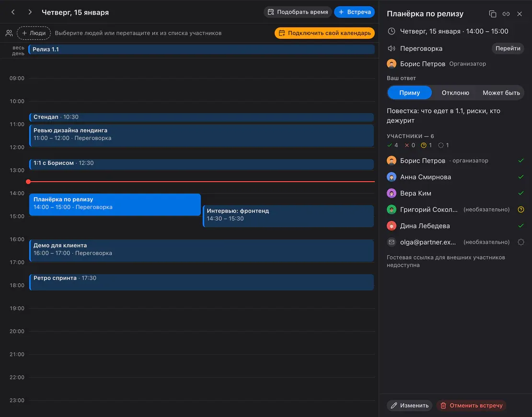Screen dimensions: 532x417
Task: Click the Анна Смирнова participant name
Action: 426,177
